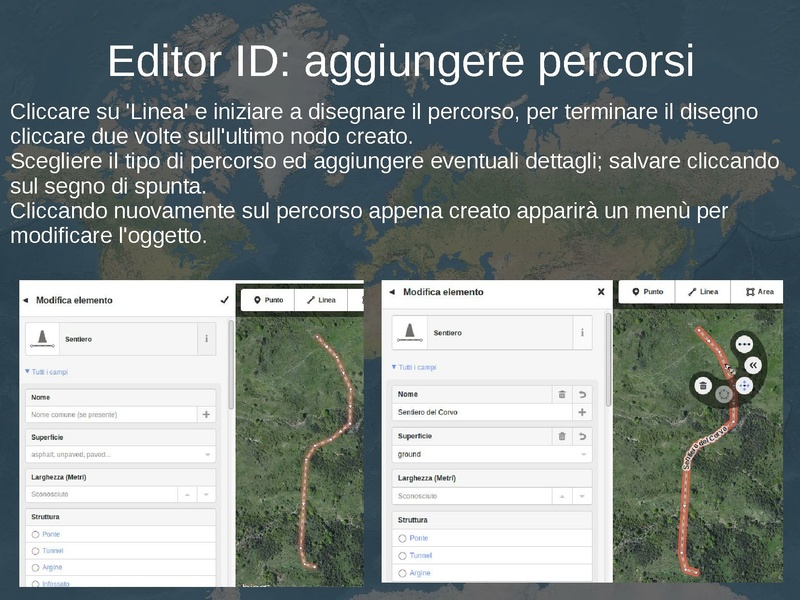Screen dimensions: 800x600
Task: Click the info button beside Sentiero near the checkmark
Action: (x=207, y=339)
